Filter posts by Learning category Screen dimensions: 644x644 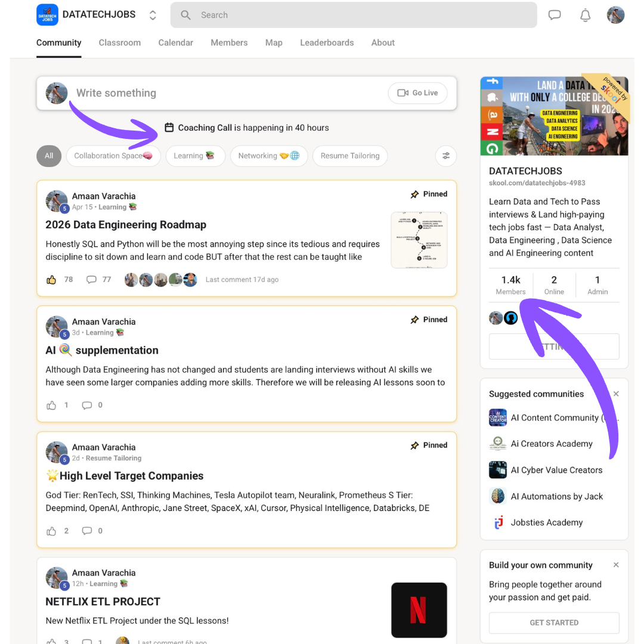pyautogui.click(x=196, y=156)
